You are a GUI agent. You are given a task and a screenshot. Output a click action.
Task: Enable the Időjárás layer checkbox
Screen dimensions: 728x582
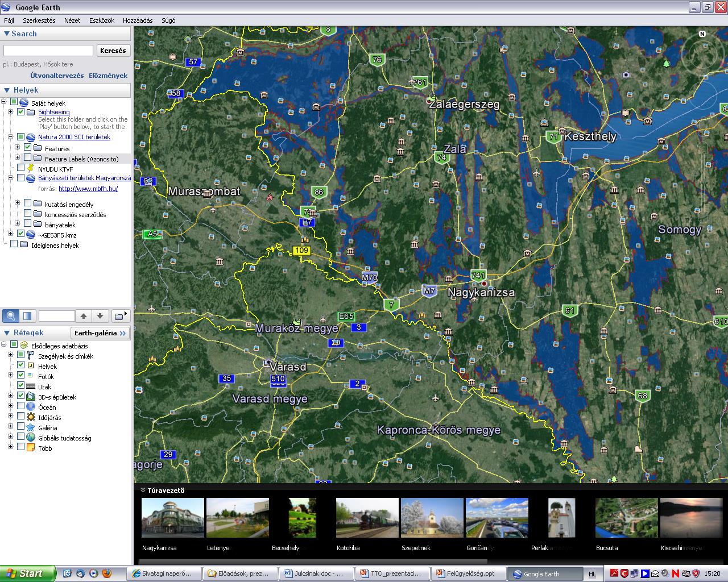21,417
